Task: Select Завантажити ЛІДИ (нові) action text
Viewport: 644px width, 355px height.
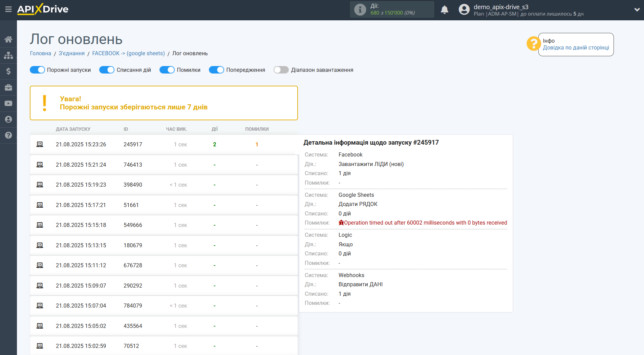Action: [x=371, y=164]
